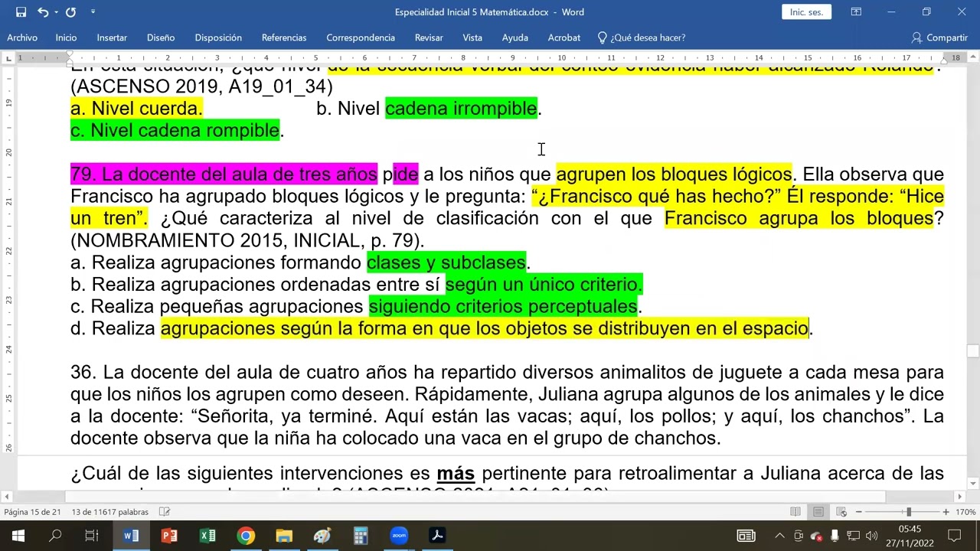The image size is (980, 551).
Task: Click the Inic. ses. sign-in button
Action: click(x=806, y=12)
